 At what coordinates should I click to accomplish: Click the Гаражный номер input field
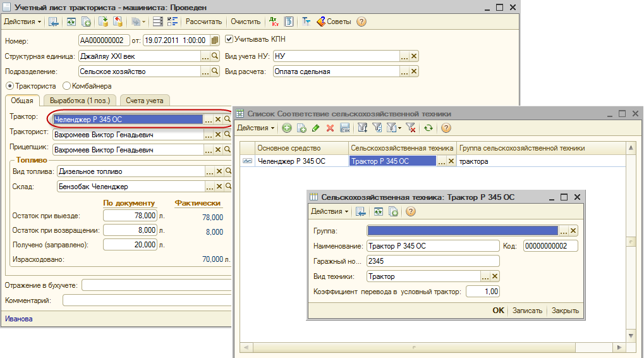[x=432, y=261]
